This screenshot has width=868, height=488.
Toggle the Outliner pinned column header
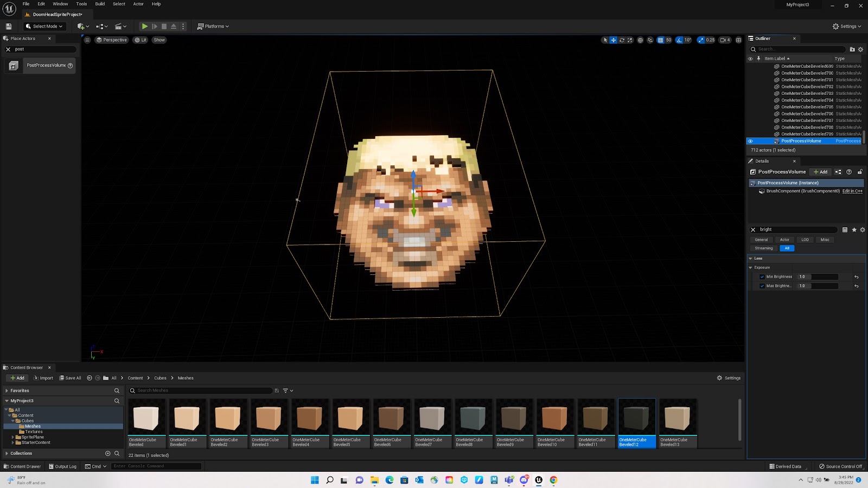tap(758, 59)
